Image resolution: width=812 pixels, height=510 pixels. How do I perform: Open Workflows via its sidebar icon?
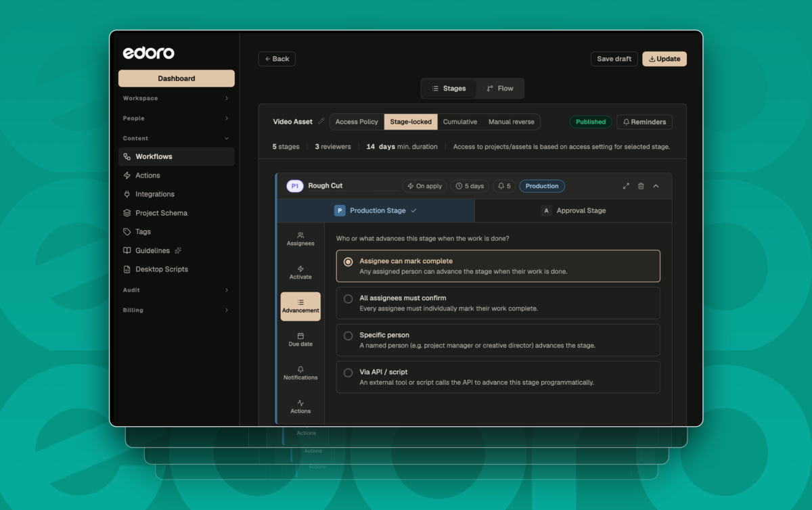point(127,157)
